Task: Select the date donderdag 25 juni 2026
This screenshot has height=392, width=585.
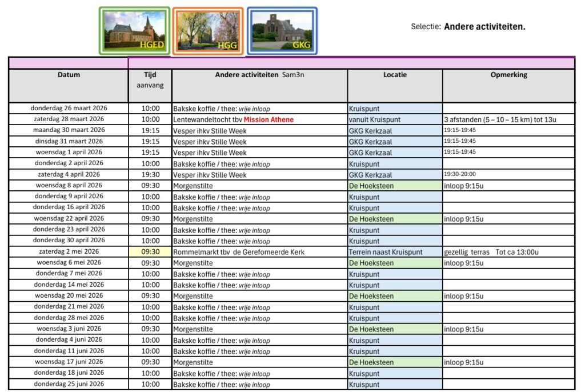Action: 69,385
